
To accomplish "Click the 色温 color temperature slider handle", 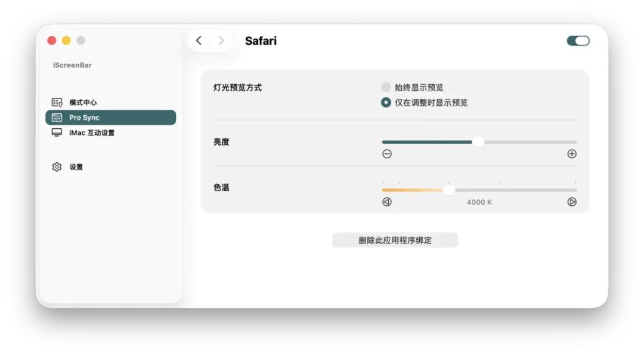I will coord(449,190).
